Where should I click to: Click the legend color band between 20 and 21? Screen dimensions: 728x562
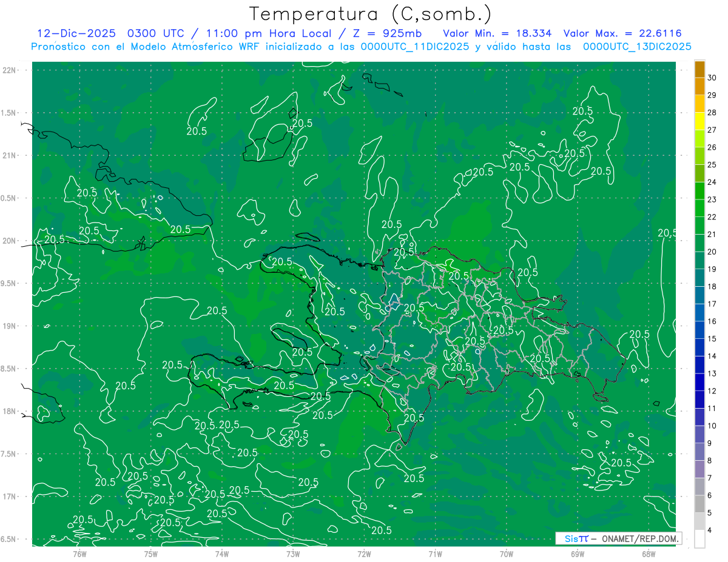pos(699,243)
